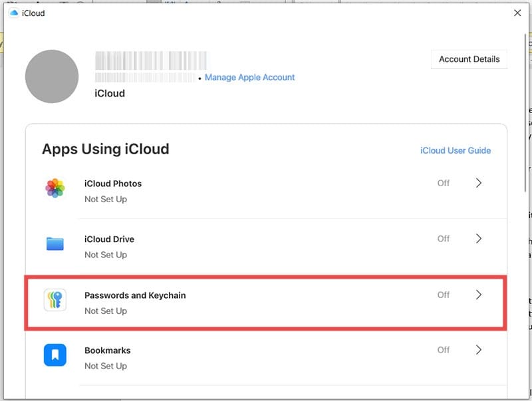Open the Manage Apple Account link
This screenshot has height=401, width=532.
click(x=249, y=77)
